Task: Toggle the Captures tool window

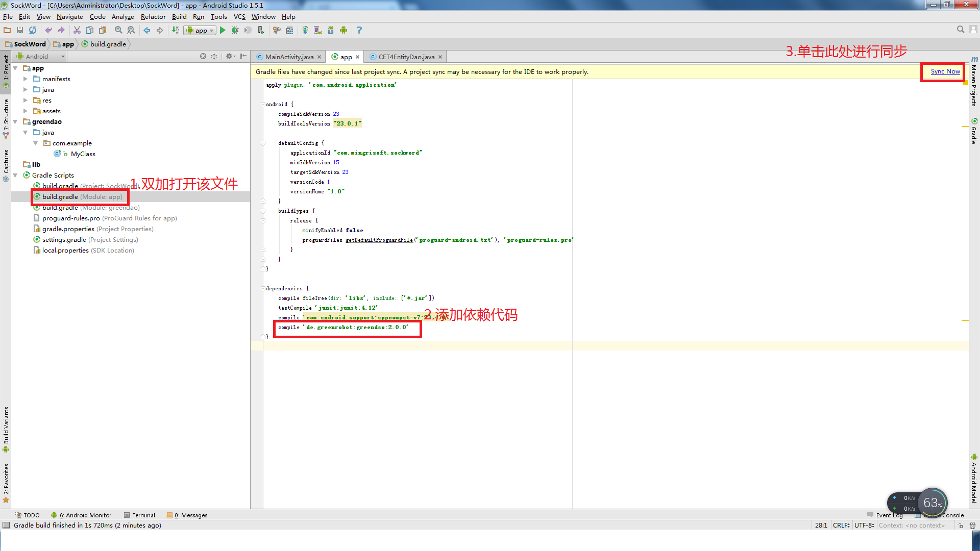Action: 6,166
